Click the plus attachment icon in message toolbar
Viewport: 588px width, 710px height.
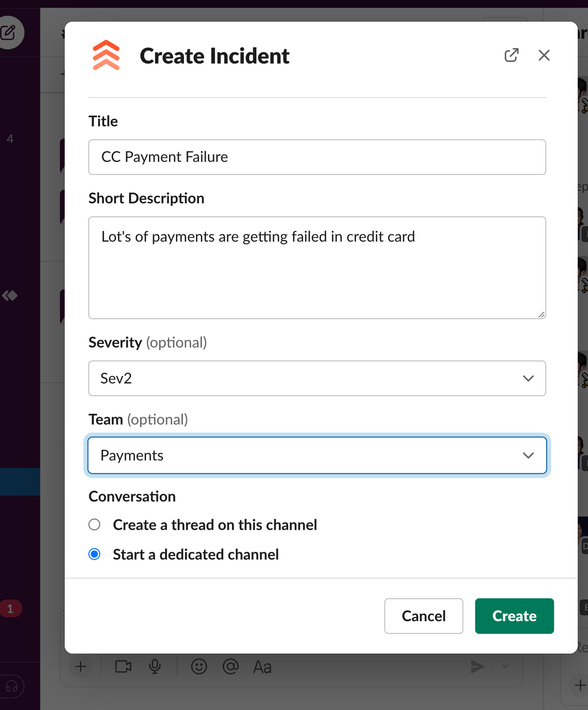pos(81,666)
